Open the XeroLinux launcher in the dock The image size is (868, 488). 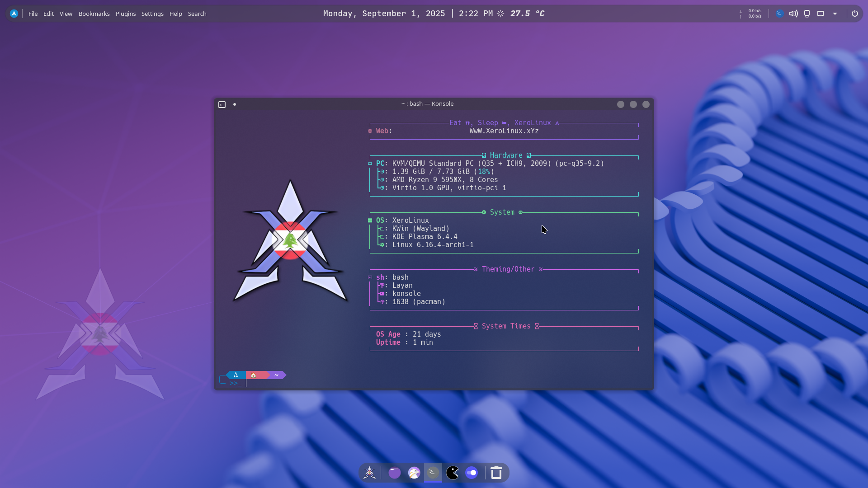coord(369,473)
